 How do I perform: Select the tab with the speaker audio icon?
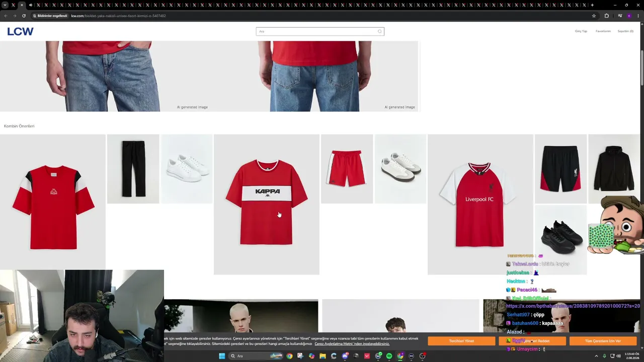tap(31, 5)
